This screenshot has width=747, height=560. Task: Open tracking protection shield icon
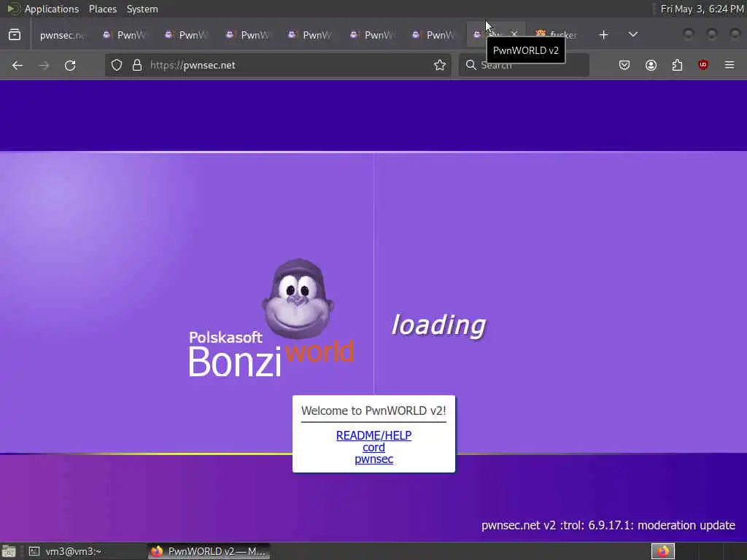[x=117, y=65]
